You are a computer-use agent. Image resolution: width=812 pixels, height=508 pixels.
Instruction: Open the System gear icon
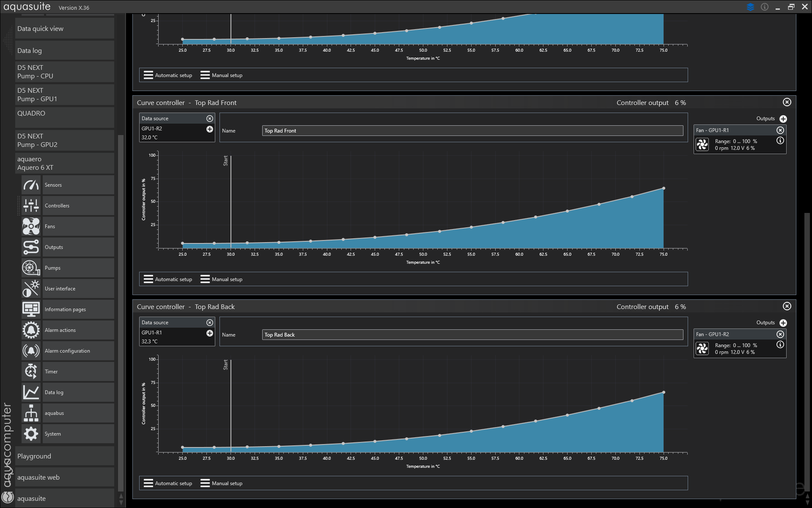coord(31,434)
